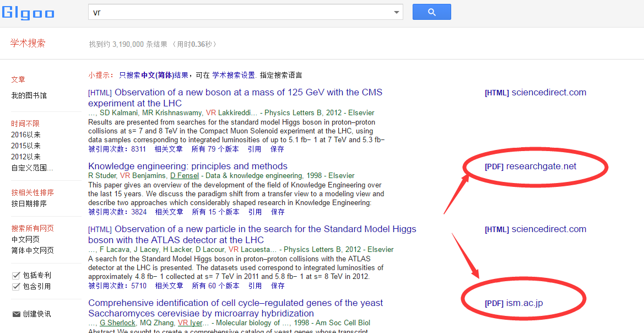This screenshot has height=333, width=644.
Task: Toggle the 包含引用 checkbox
Action: pyautogui.click(x=16, y=286)
